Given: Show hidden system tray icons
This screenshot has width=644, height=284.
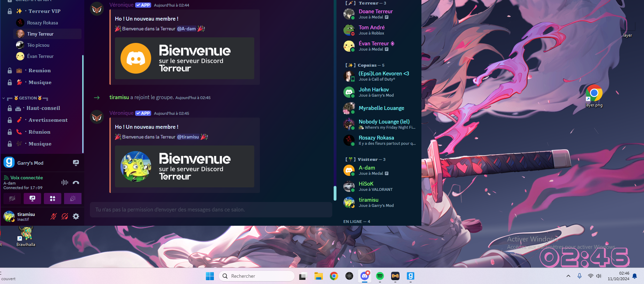Looking at the screenshot, I should (x=568, y=276).
